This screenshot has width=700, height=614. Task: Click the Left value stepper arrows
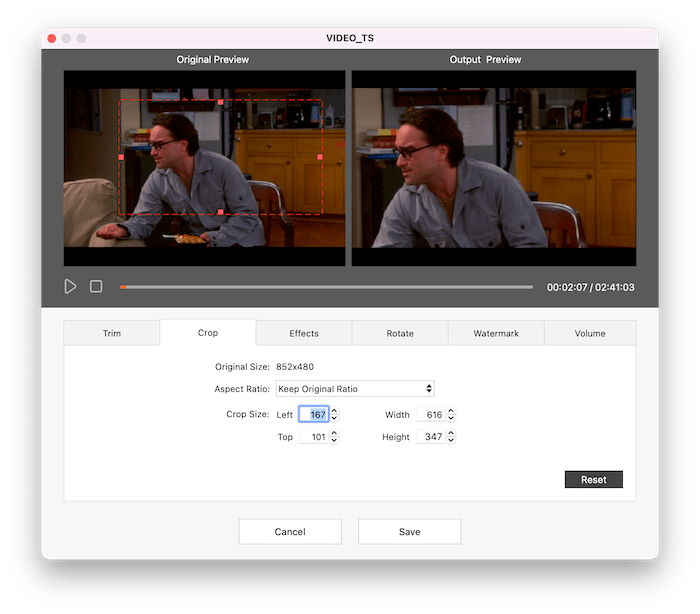click(334, 414)
